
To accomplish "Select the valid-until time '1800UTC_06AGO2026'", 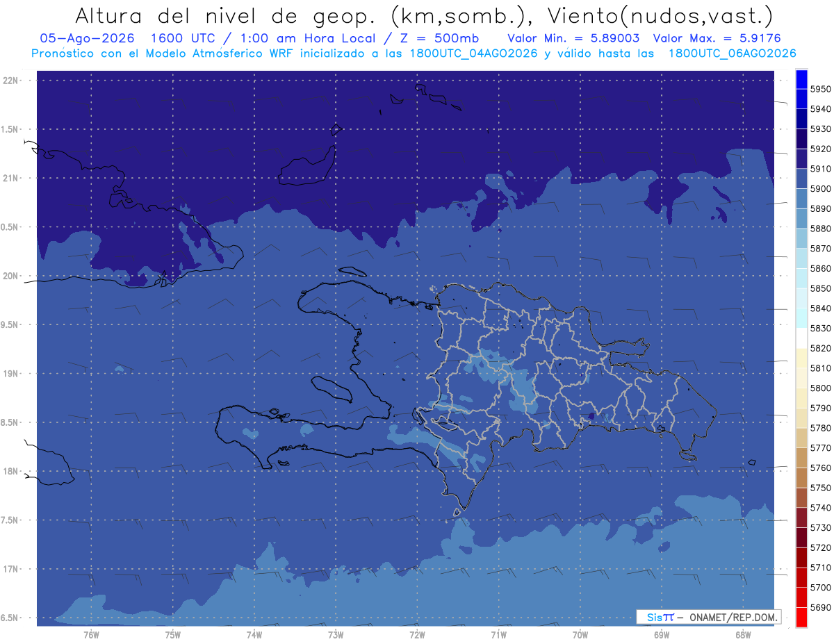I will click(732, 53).
